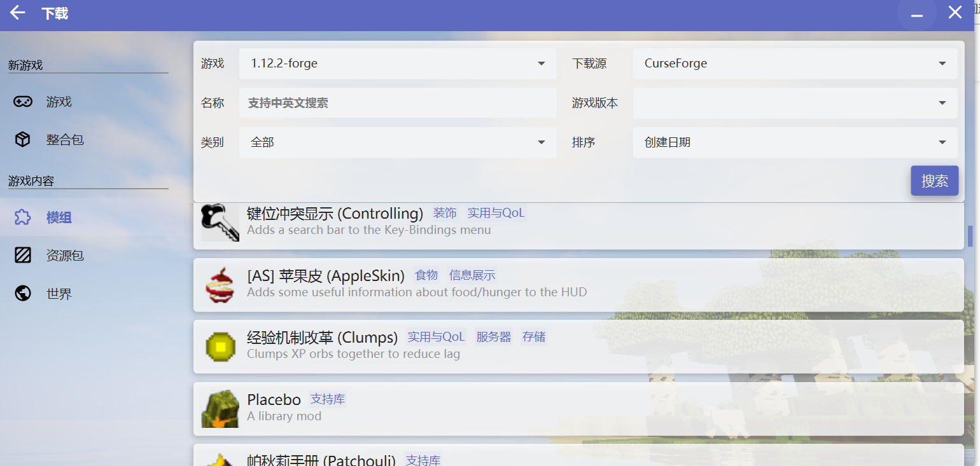Click the Placebo mod's leaf icon

(220, 408)
